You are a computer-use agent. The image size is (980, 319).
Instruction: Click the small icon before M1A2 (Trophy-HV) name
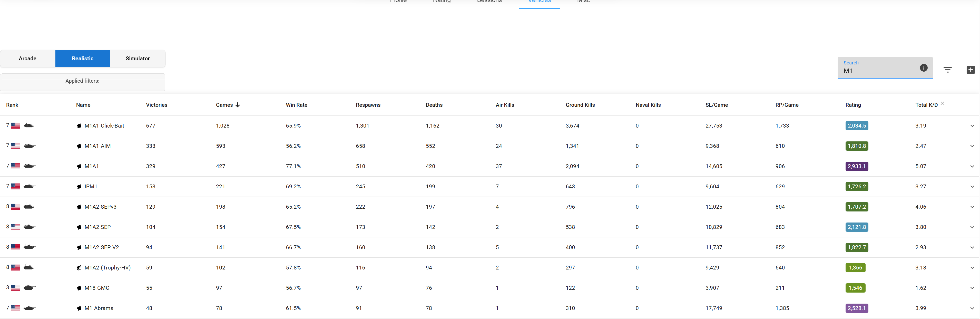tap(79, 268)
